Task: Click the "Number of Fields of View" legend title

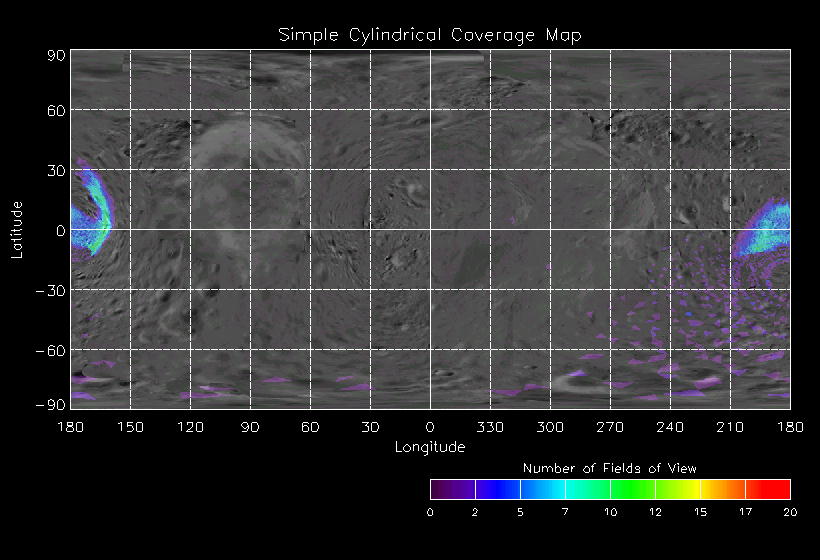Action: [610, 468]
